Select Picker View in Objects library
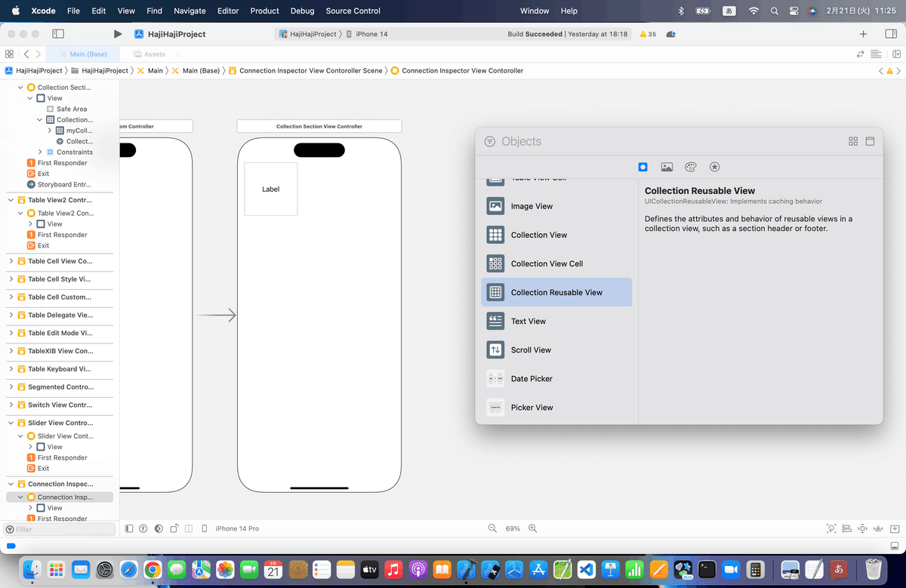Viewport: 906px width, 588px height. tap(556, 407)
